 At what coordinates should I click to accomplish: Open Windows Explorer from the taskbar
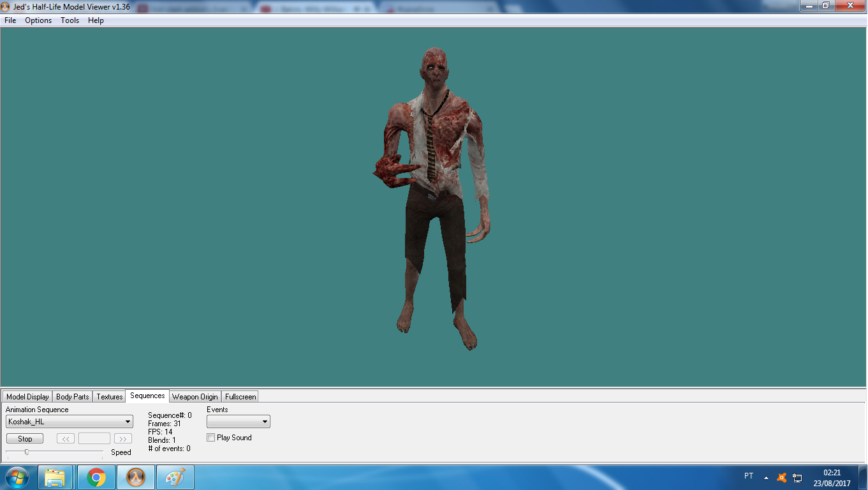point(55,477)
